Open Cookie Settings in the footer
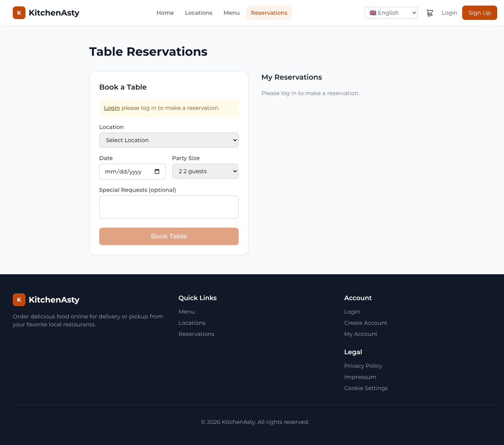The width and height of the screenshot is (504, 445). (366, 388)
